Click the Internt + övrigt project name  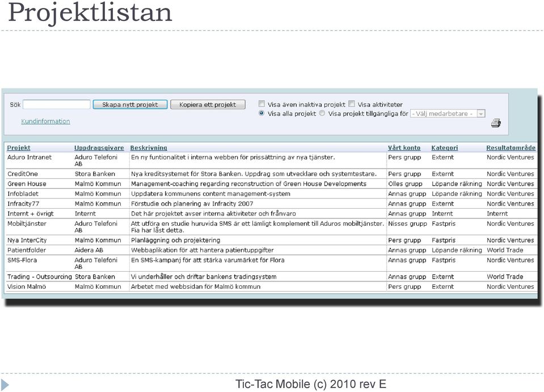31,214
